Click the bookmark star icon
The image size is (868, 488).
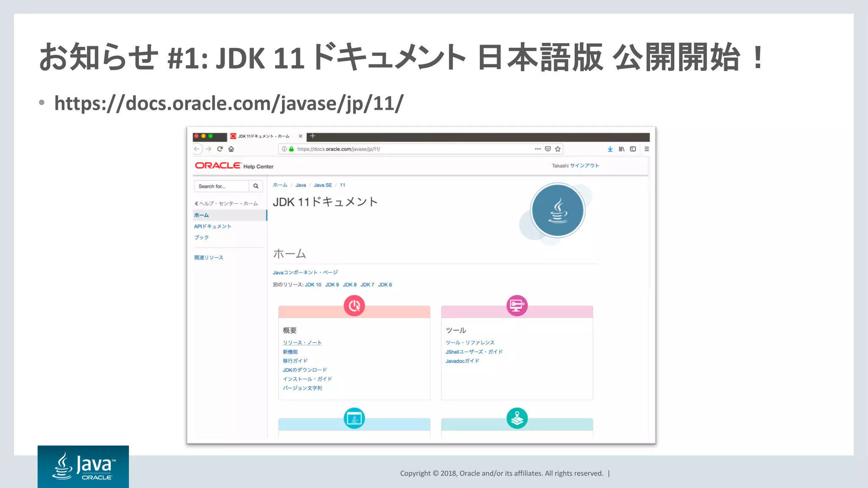click(558, 149)
